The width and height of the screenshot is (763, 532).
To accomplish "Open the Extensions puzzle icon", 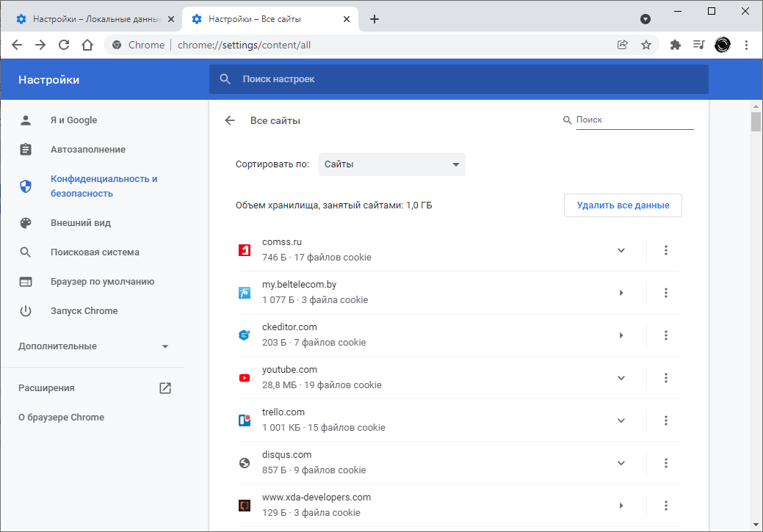I will [x=676, y=45].
